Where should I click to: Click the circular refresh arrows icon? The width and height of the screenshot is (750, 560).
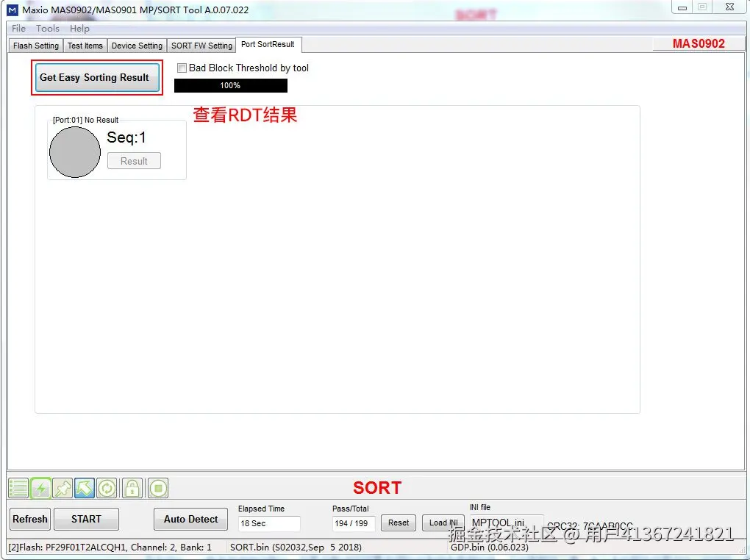point(107,488)
